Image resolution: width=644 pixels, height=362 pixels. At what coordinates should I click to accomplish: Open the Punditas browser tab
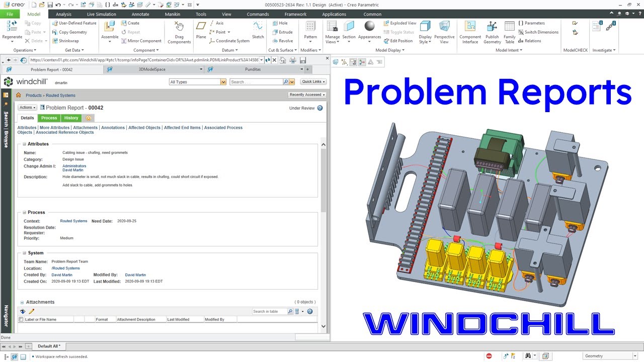click(x=253, y=69)
